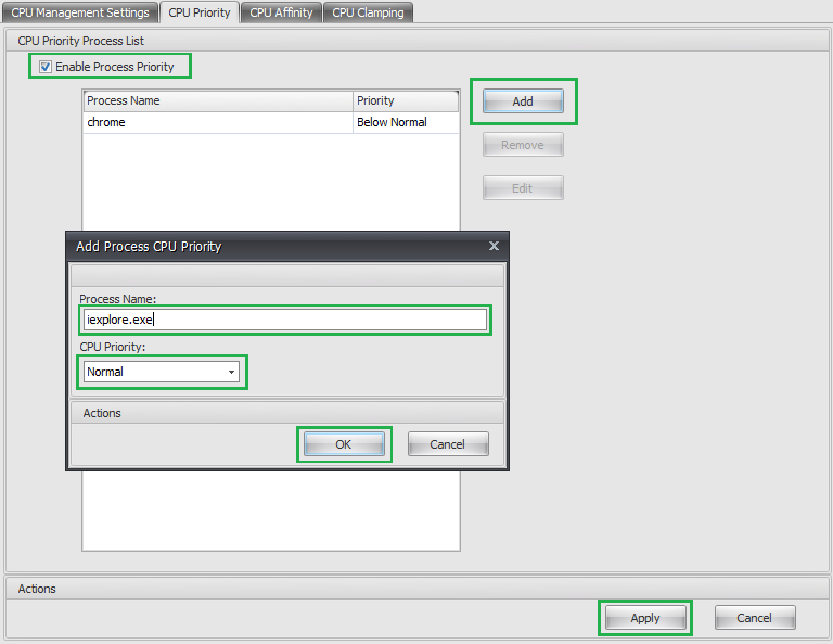Expand the CPU Priority dropdown showing Normal
Screen dimensions: 833x644
click(x=162, y=372)
